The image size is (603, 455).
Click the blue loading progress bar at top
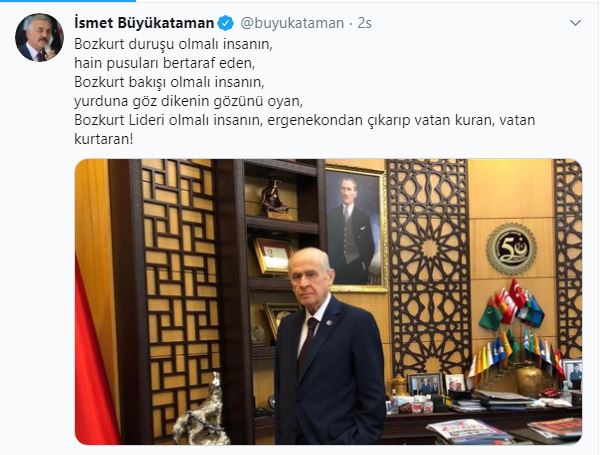point(68,1)
